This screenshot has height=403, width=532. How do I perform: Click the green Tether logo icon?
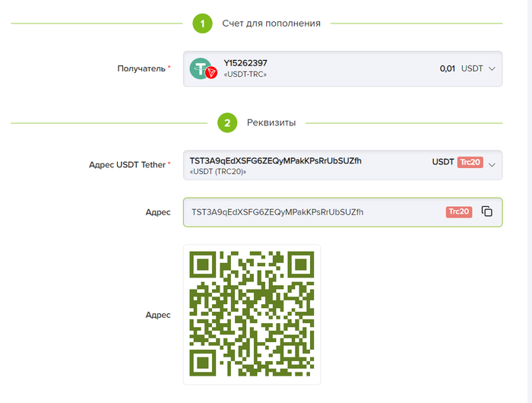pyautogui.click(x=200, y=68)
